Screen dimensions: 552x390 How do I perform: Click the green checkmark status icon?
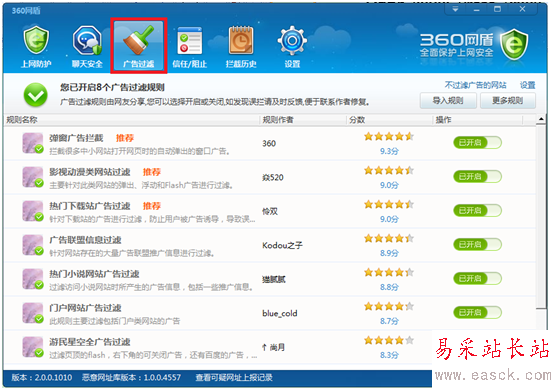(x=36, y=95)
